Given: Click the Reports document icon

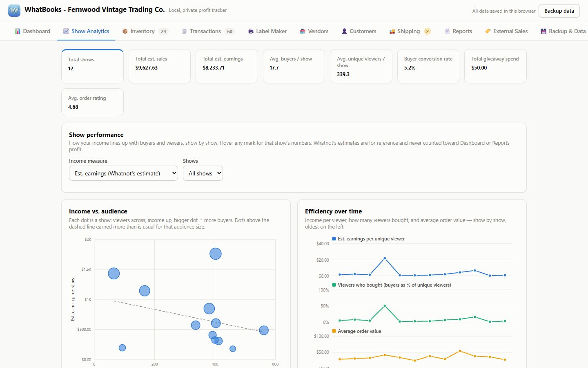Looking at the screenshot, I should pyautogui.click(x=447, y=31).
